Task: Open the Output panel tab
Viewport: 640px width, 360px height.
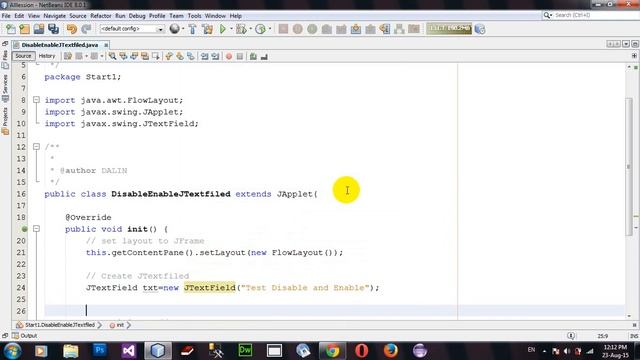Action: tap(25, 336)
